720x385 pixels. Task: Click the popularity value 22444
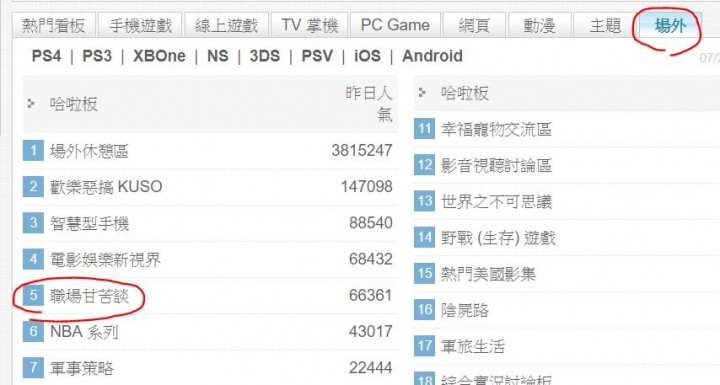(371, 368)
